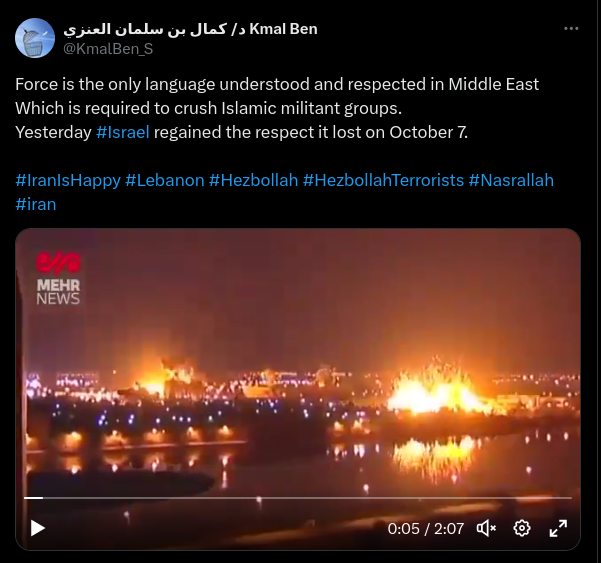Expand video to fullscreen
The image size is (601, 563).
click(558, 529)
